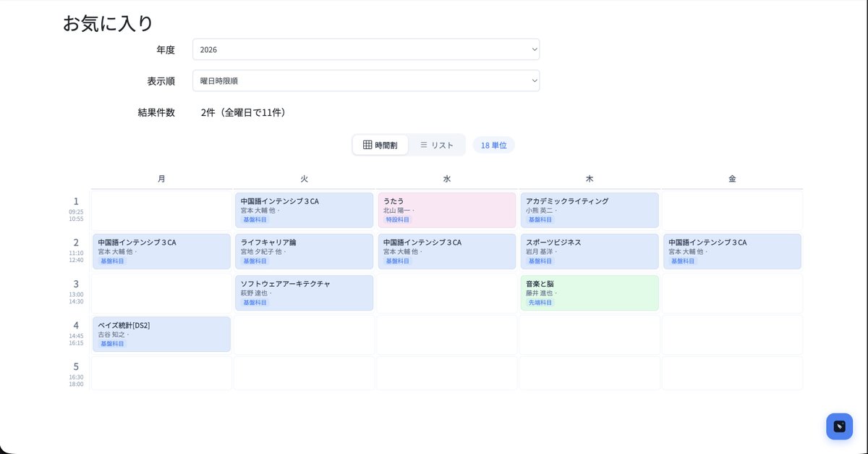The height and width of the screenshot is (454, 868).
Task: Click the 木 day column header
Action: pos(590,178)
